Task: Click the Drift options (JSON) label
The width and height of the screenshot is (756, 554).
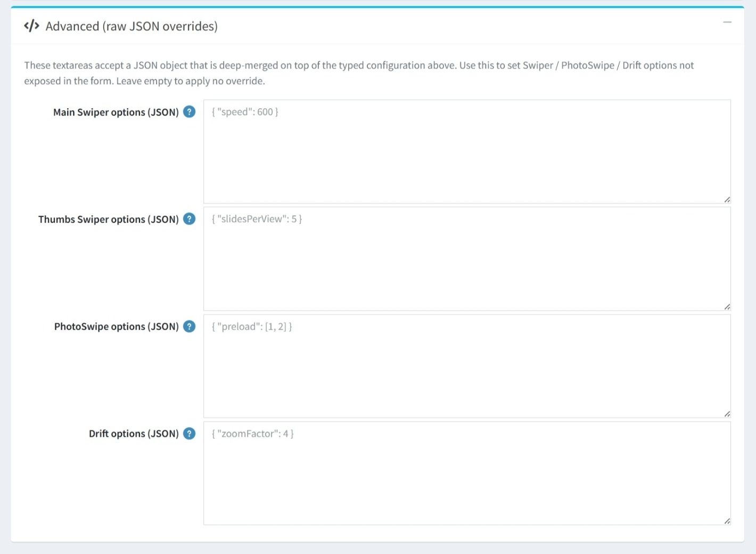Action: [134, 434]
